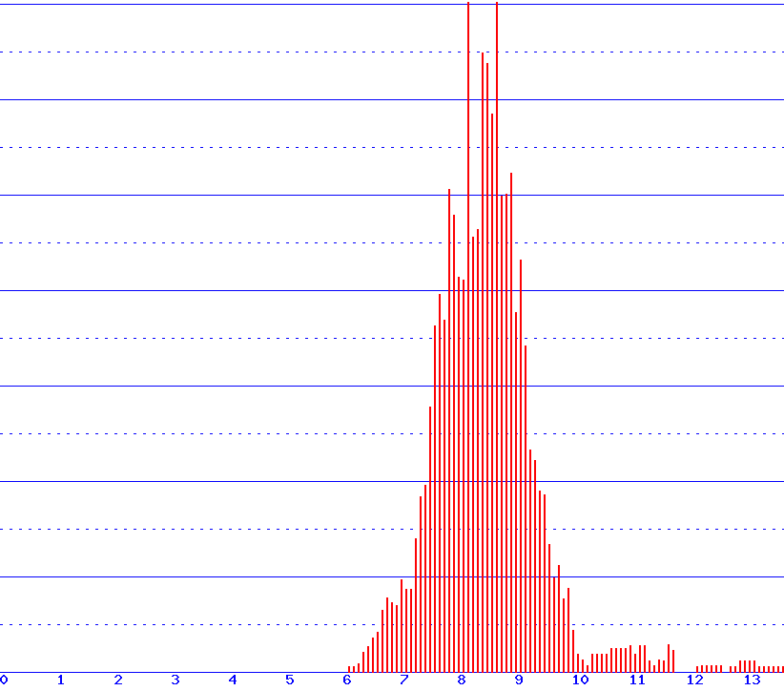Click the x-axis label "10"
This screenshot has height=691, width=784.
point(580,680)
